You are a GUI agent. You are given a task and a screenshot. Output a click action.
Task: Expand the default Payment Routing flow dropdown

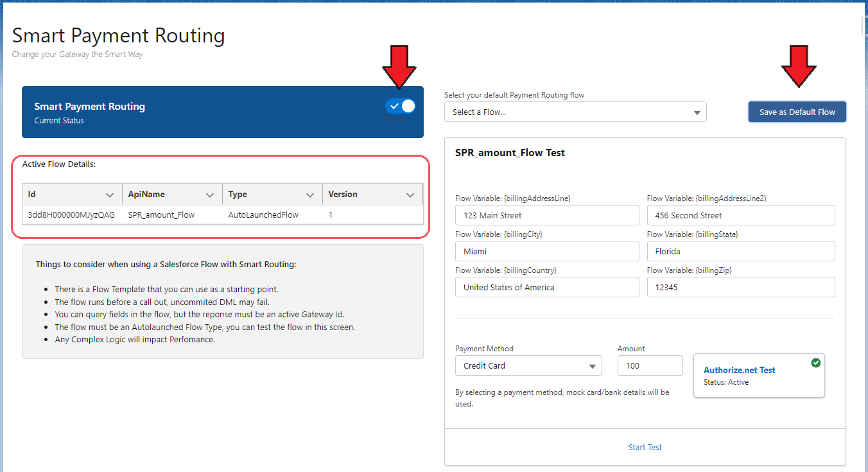coord(575,112)
